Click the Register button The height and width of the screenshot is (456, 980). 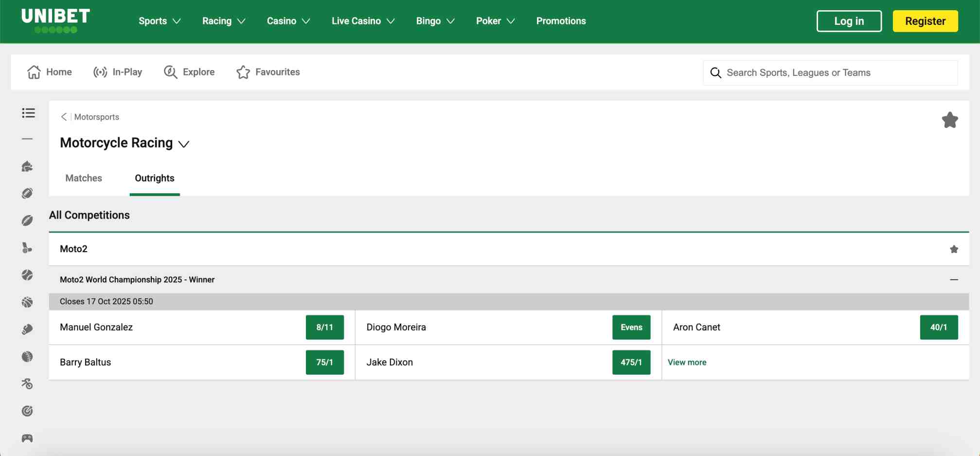coord(925,21)
